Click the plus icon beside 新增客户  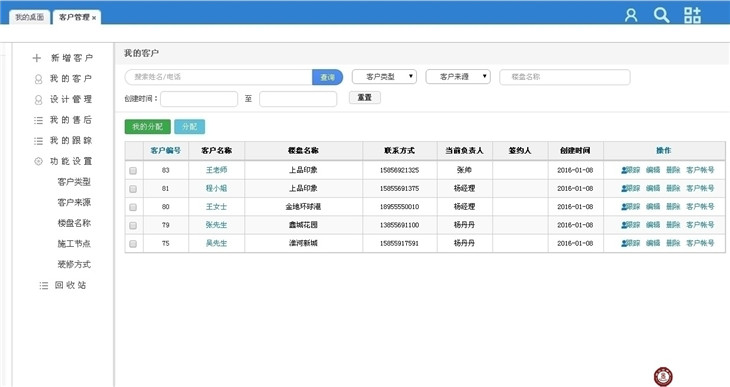coord(37,58)
